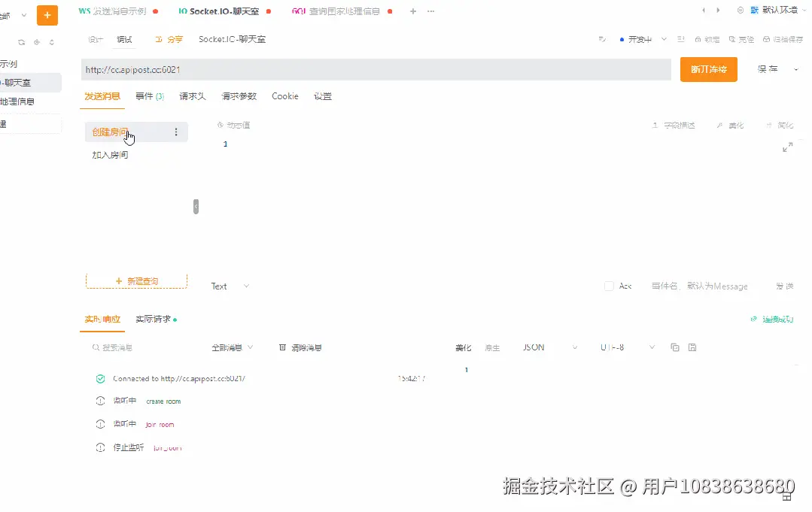Toggle the expand-collapse arrows in sidebar toolbar
The width and height of the screenshot is (812, 512).
point(52,42)
